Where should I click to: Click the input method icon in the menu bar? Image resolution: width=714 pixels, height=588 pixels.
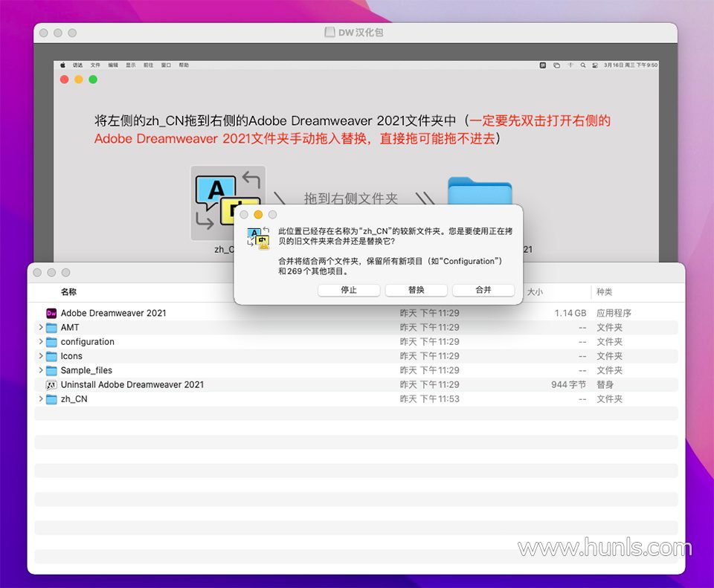click(543, 65)
